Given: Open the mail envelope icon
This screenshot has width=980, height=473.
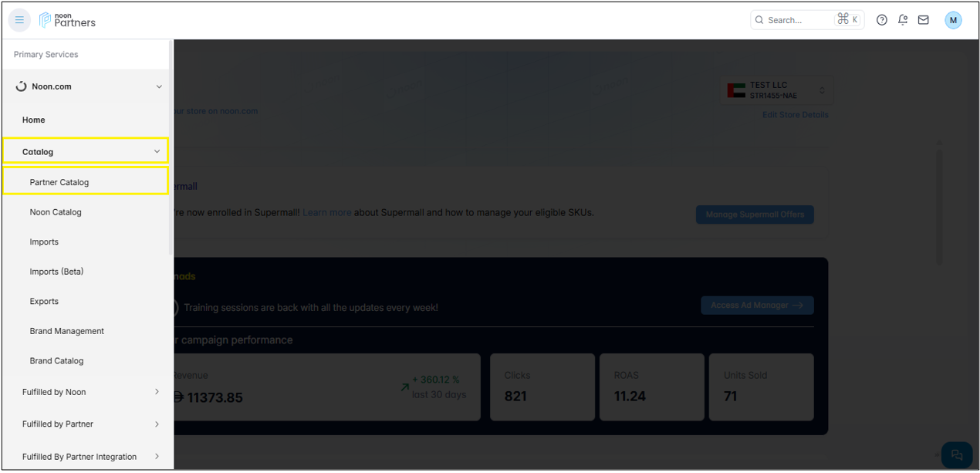Looking at the screenshot, I should [923, 20].
